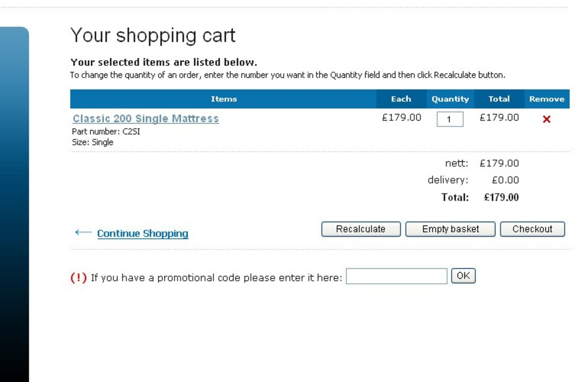Focus the Quantity field for the mattress

[x=450, y=119]
